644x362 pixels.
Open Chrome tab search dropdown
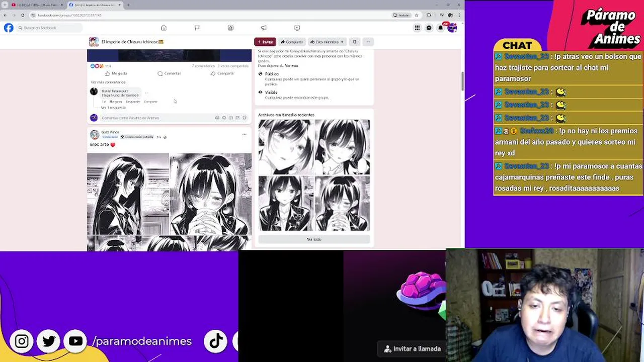[x=6, y=5]
